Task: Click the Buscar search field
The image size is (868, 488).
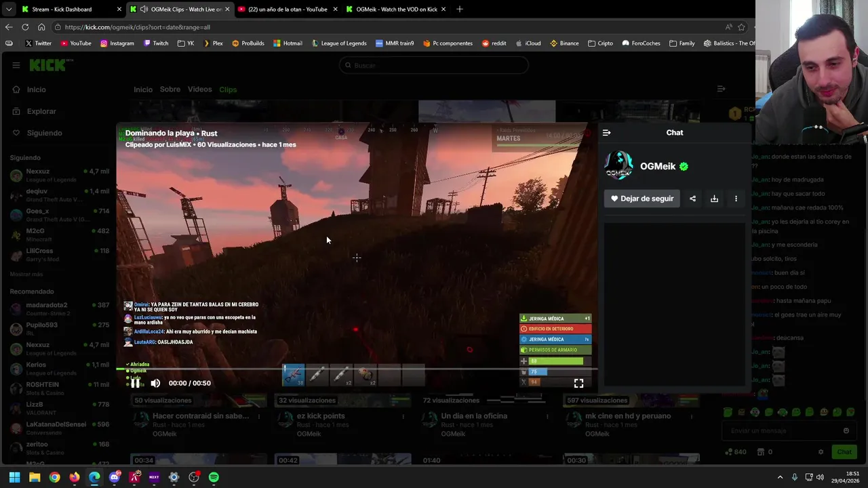Action: pyautogui.click(x=434, y=65)
